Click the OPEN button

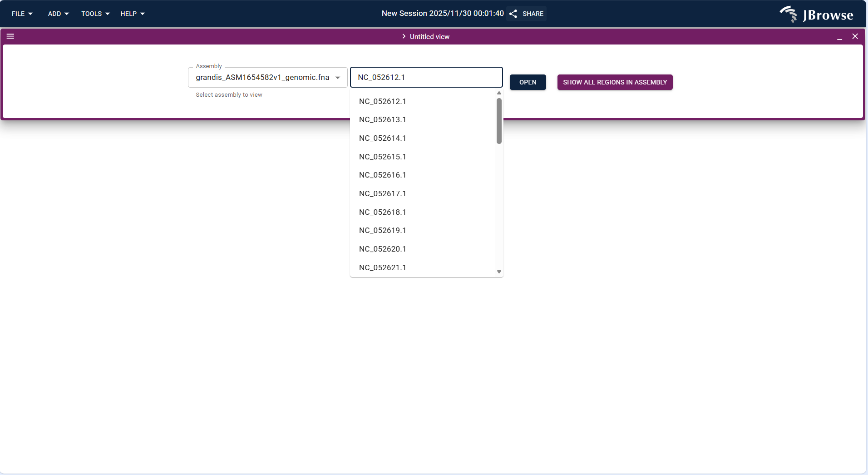coord(527,82)
